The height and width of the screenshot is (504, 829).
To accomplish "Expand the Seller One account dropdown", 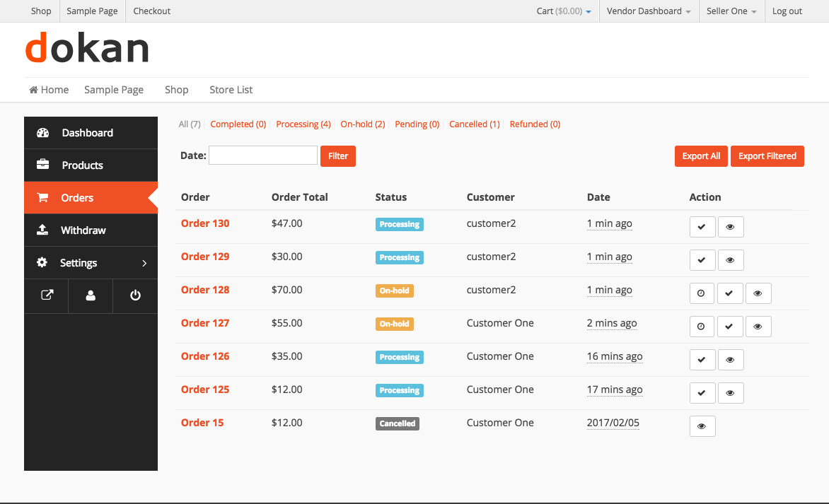I will coord(731,11).
